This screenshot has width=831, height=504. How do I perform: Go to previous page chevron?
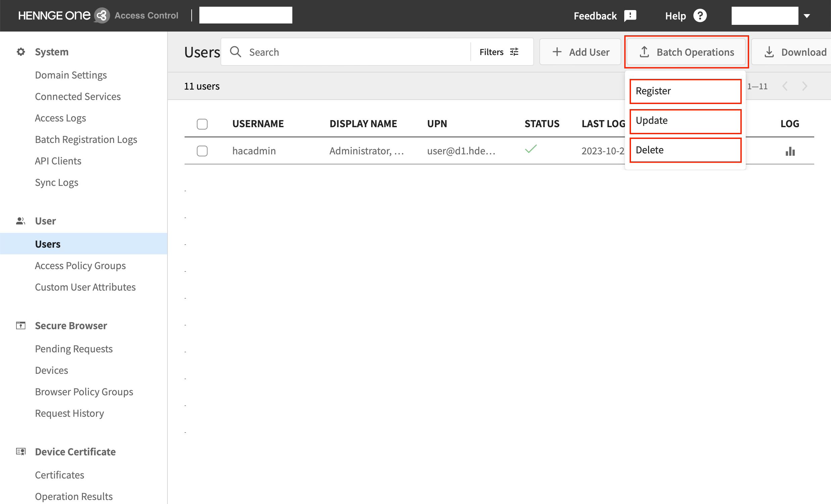pos(785,86)
